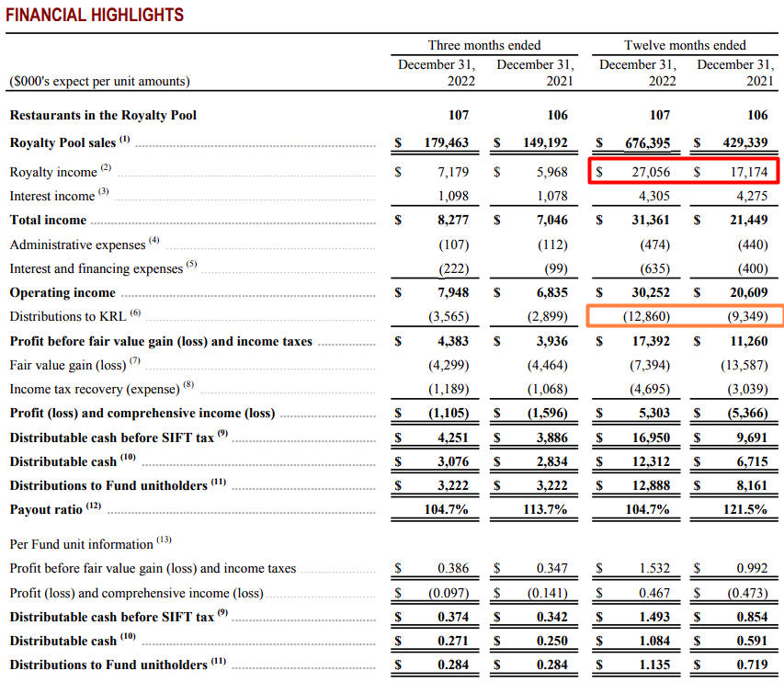Click the Income tax recovery (expense) label
Viewport: 784px width, 682px height.
(95, 390)
